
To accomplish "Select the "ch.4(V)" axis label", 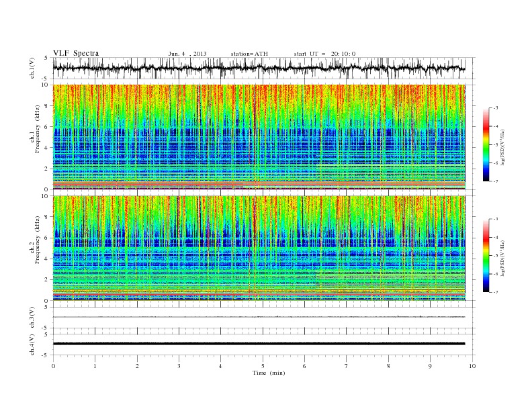I will [x=32, y=345].
